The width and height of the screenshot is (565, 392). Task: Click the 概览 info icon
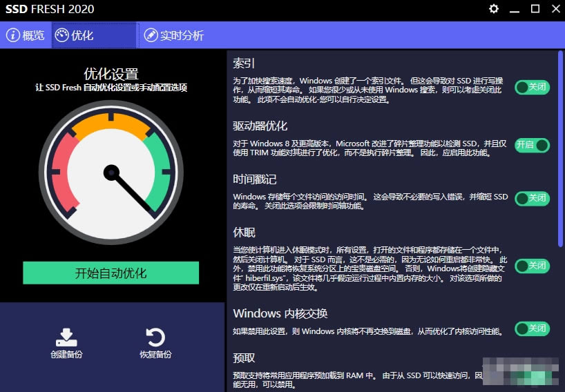13,35
